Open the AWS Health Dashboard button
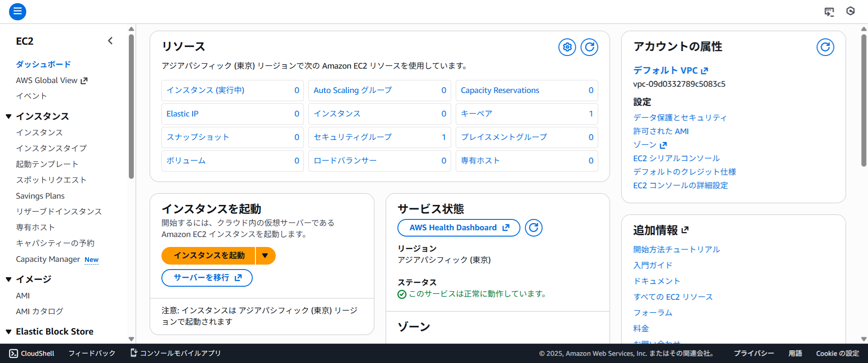The width and height of the screenshot is (868, 363). (458, 228)
